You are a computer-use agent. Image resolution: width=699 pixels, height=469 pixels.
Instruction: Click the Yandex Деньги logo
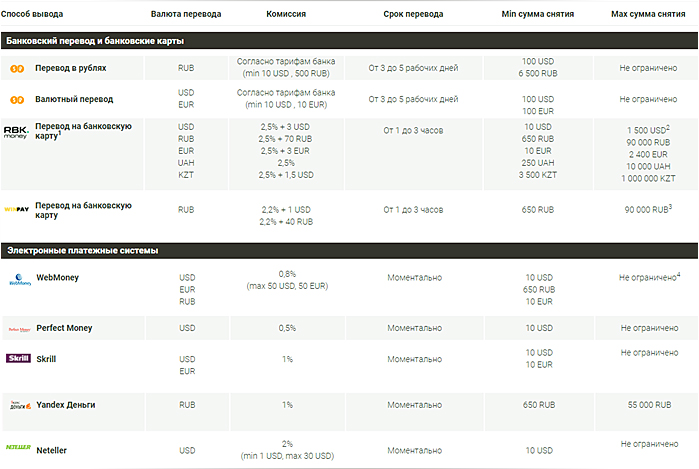(19, 405)
